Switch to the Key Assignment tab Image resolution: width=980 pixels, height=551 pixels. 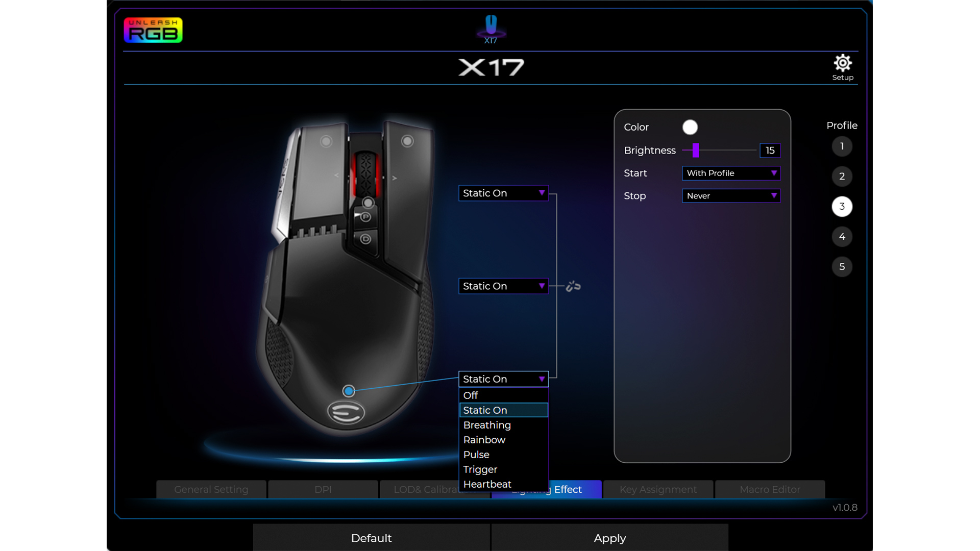[x=657, y=489]
